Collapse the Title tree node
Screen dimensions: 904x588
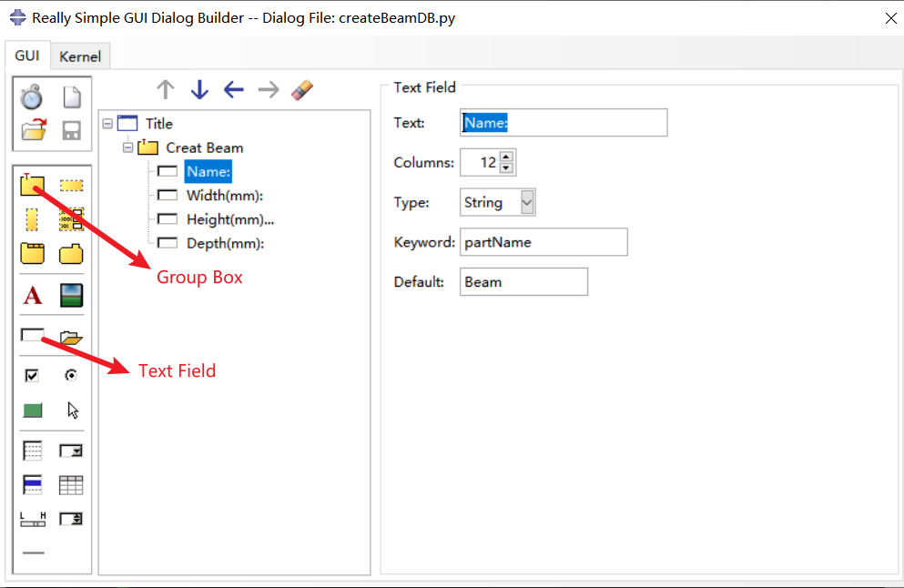[x=107, y=123]
